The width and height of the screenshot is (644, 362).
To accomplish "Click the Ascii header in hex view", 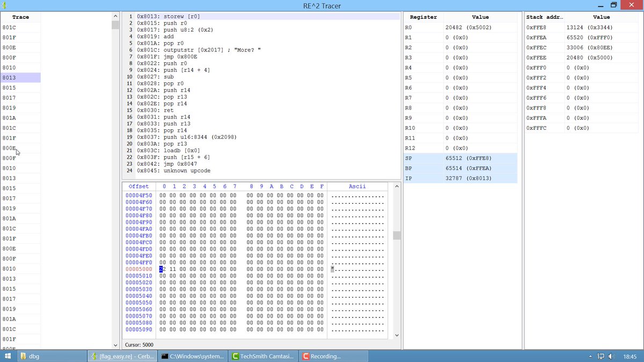I will click(x=357, y=186).
